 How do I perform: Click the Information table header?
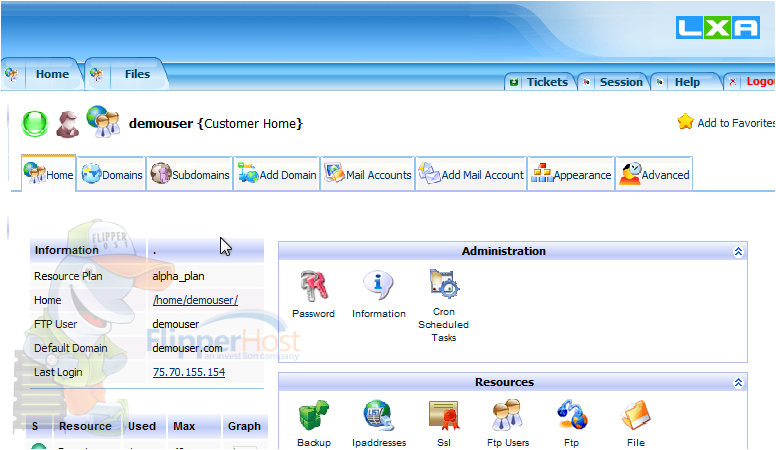[x=66, y=250]
